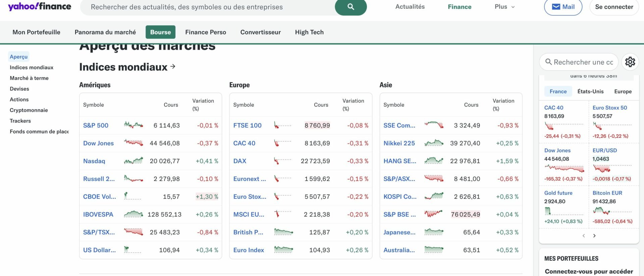The height and width of the screenshot is (276, 644).
Task: Open the S&P BSE symbol link
Action: click(x=399, y=214)
